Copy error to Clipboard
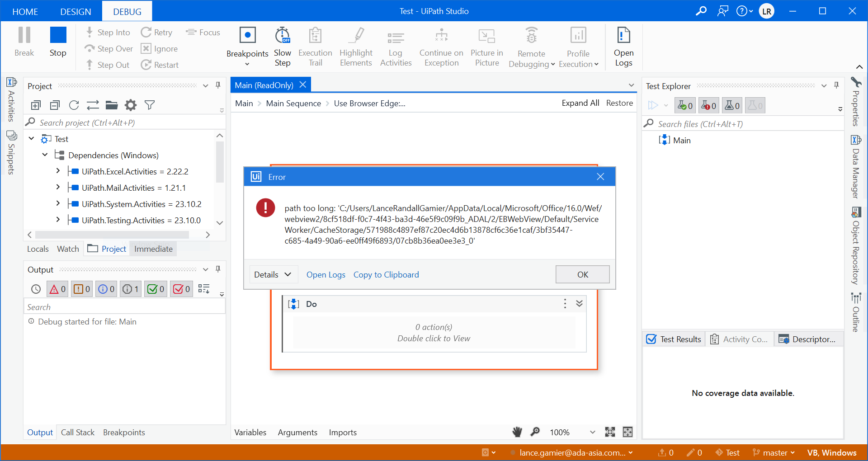This screenshot has width=868, height=461. pos(386,274)
